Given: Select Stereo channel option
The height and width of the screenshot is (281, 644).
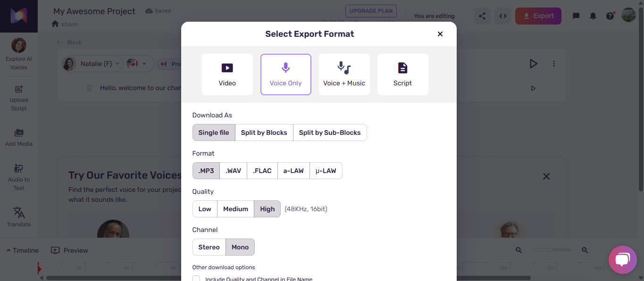Looking at the screenshot, I should point(209,247).
